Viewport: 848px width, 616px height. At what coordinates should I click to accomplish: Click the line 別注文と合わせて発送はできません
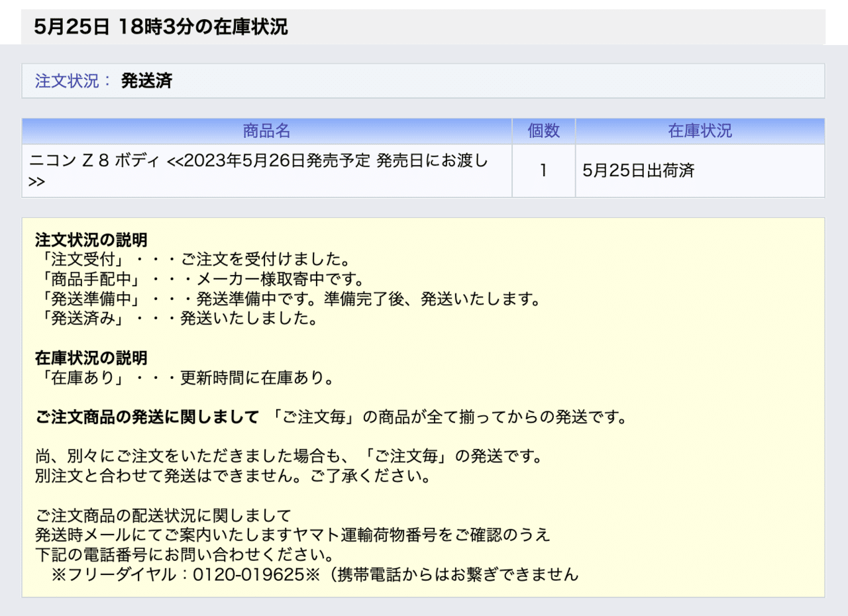[x=233, y=478]
